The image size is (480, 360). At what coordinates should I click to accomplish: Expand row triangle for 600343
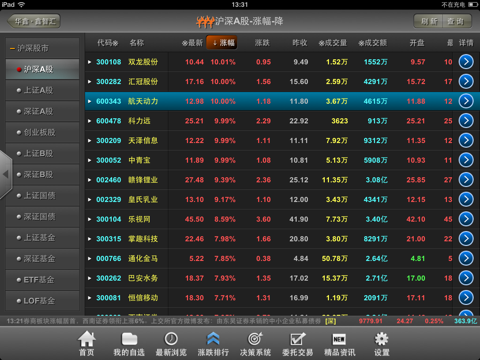(89, 101)
